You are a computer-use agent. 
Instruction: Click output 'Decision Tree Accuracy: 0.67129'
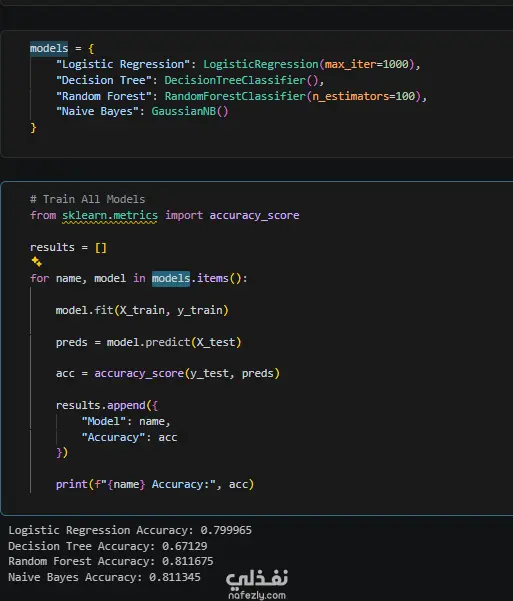point(108,546)
